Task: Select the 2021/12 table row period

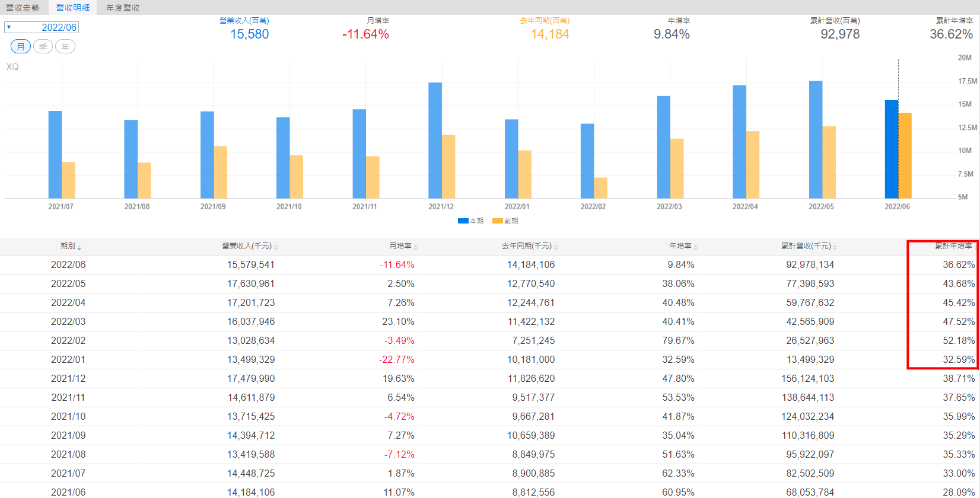Action: point(68,379)
